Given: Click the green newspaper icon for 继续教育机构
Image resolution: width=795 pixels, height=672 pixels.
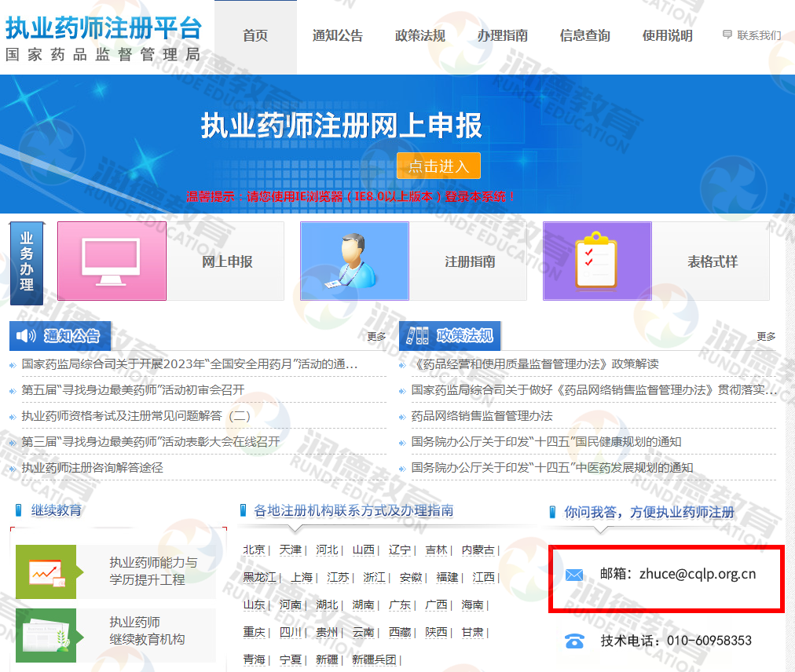Looking at the screenshot, I should pyautogui.click(x=46, y=634).
